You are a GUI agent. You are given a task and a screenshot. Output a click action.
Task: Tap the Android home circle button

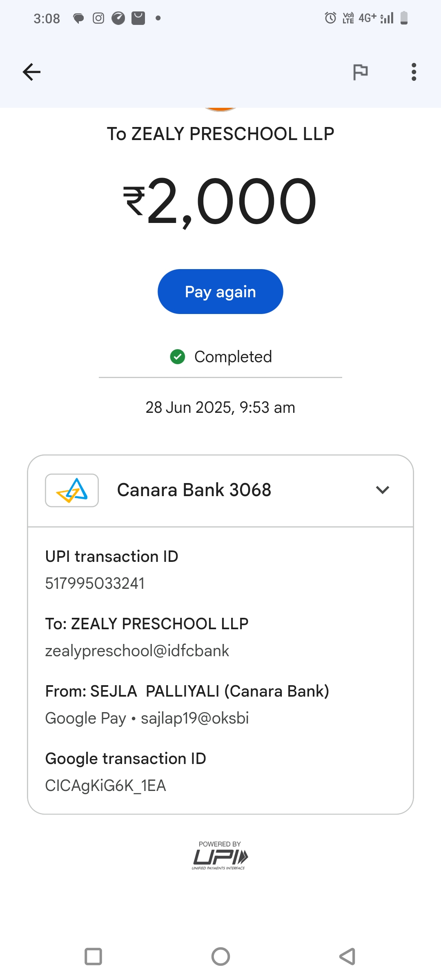[220, 956]
